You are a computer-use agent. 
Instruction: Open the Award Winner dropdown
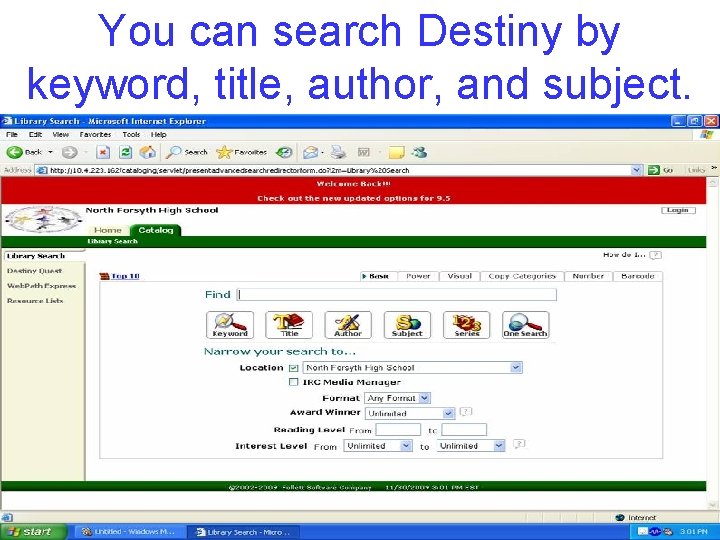click(410, 413)
